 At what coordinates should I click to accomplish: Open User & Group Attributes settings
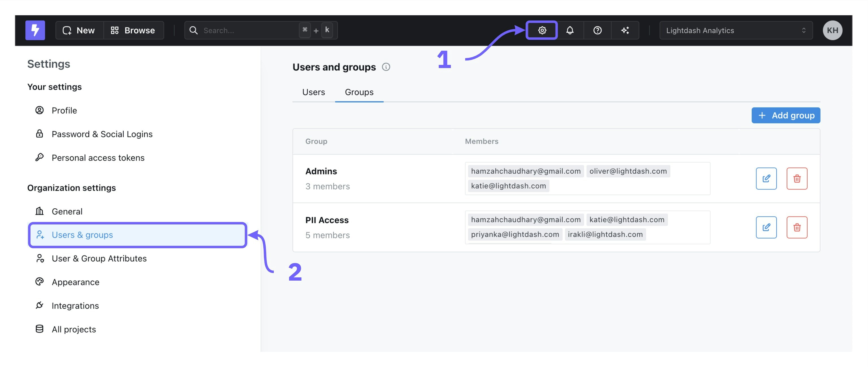coord(99,259)
